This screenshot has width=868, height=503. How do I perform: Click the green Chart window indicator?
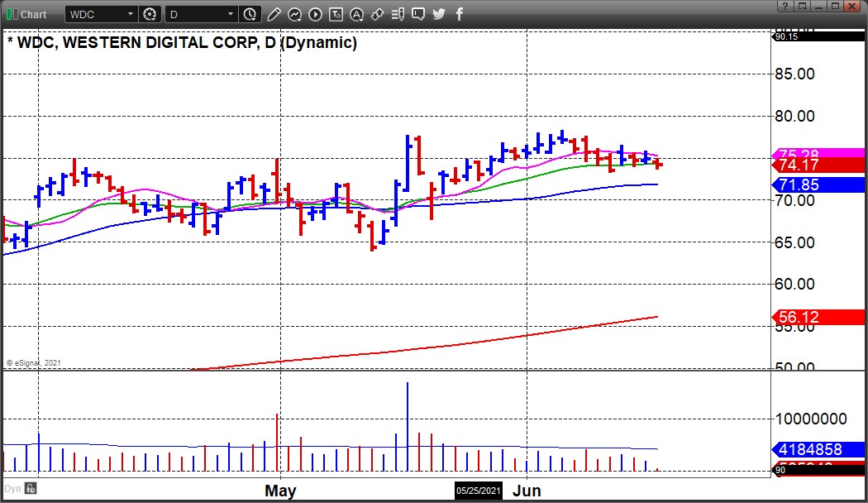coord(12,14)
